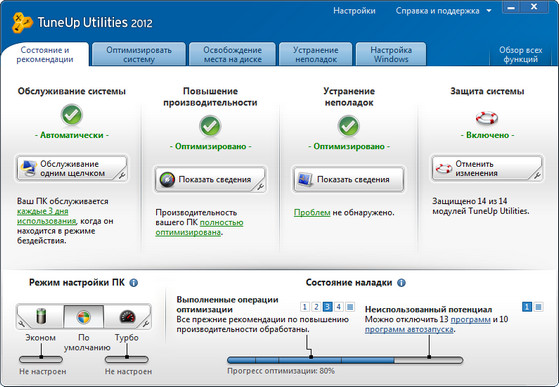Image resolution: width=559 pixels, height=387 pixels.
Task: Select the По умолчанию Windows mode
Action: click(x=84, y=316)
